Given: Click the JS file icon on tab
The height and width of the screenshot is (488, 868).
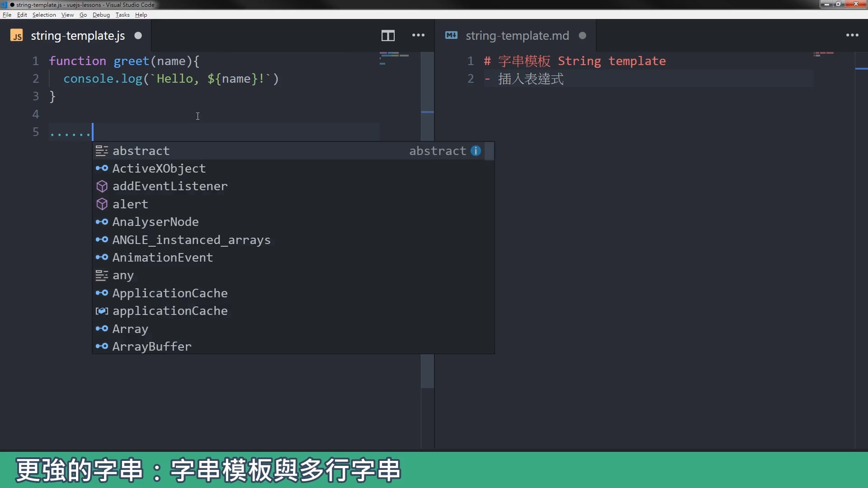Looking at the screenshot, I should click(17, 36).
